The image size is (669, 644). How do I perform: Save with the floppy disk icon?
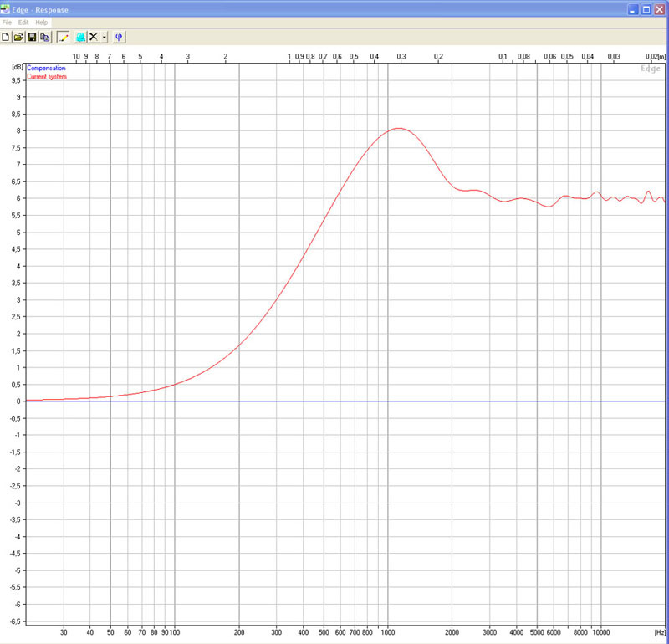[32, 38]
